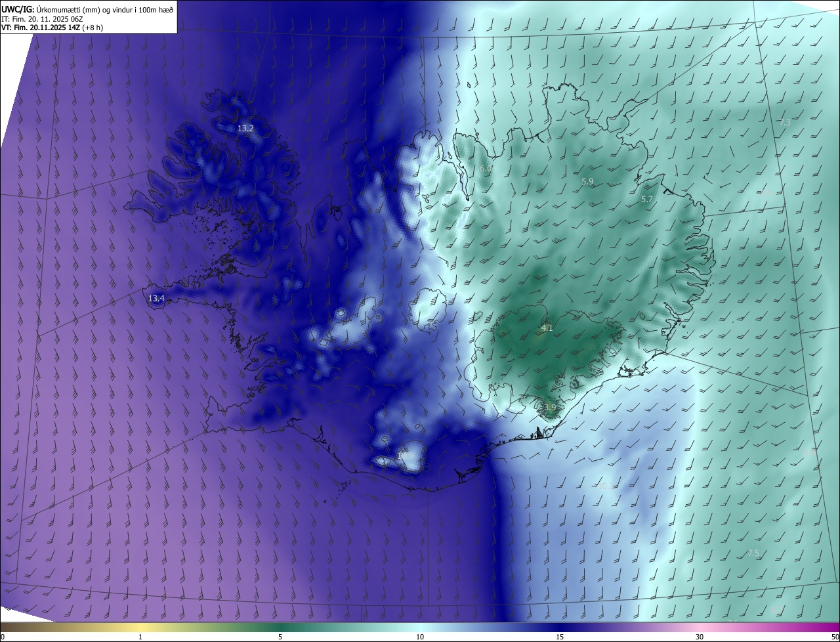
Task: Click the colorbar tick label 0
Action: [3, 637]
